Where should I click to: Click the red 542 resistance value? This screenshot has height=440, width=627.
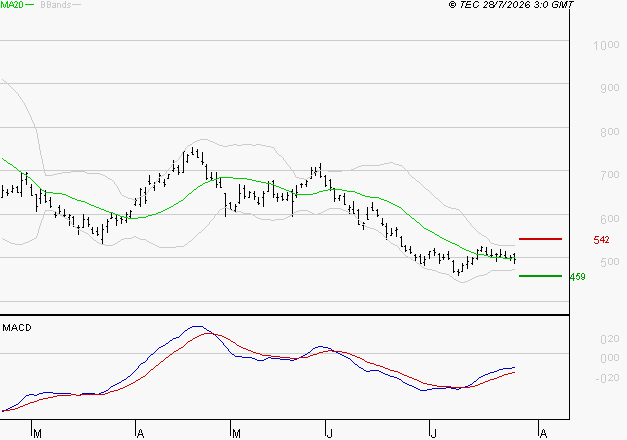[601, 240]
